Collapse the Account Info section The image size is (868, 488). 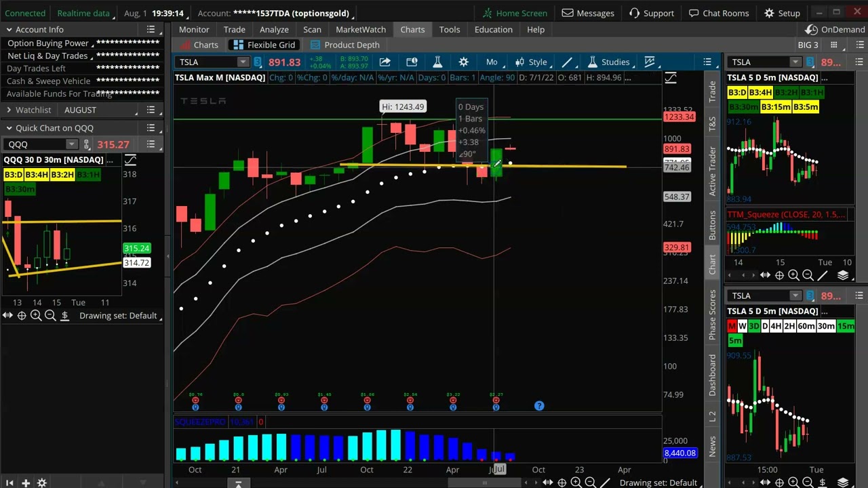click(x=9, y=30)
